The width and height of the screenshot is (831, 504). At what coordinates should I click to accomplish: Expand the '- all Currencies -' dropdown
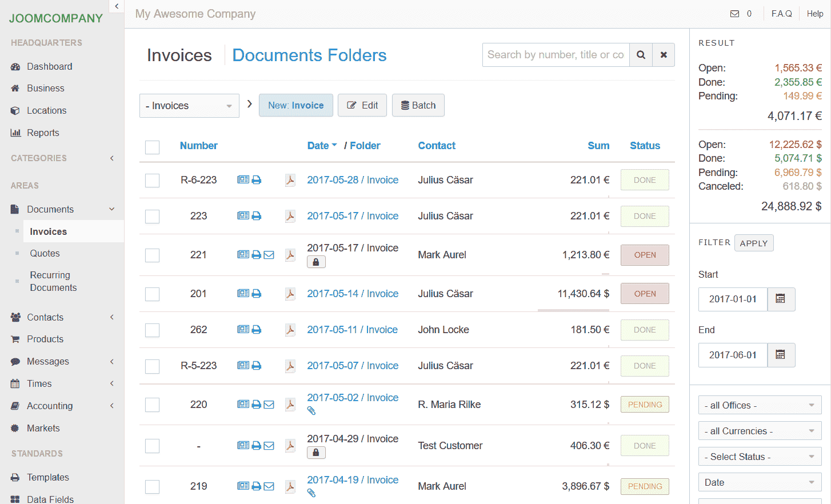[x=760, y=431]
